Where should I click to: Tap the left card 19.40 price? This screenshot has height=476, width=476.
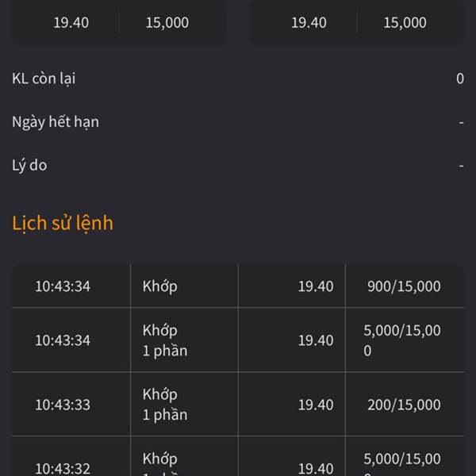[x=71, y=23]
